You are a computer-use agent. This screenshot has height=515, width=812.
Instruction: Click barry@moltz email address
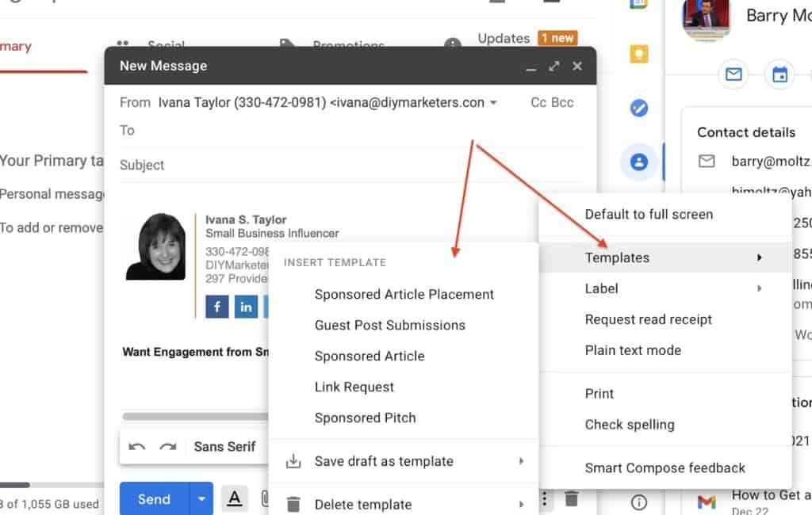[771, 162]
